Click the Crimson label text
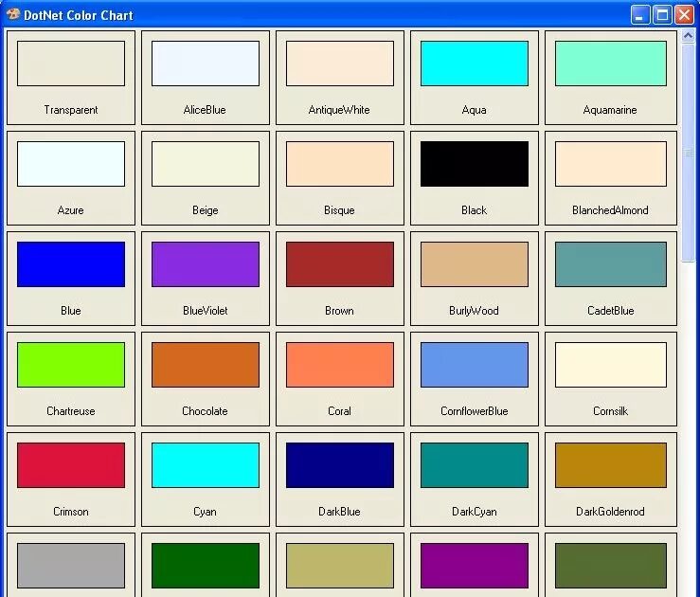This screenshot has width=700, height=597. (71, 512)
